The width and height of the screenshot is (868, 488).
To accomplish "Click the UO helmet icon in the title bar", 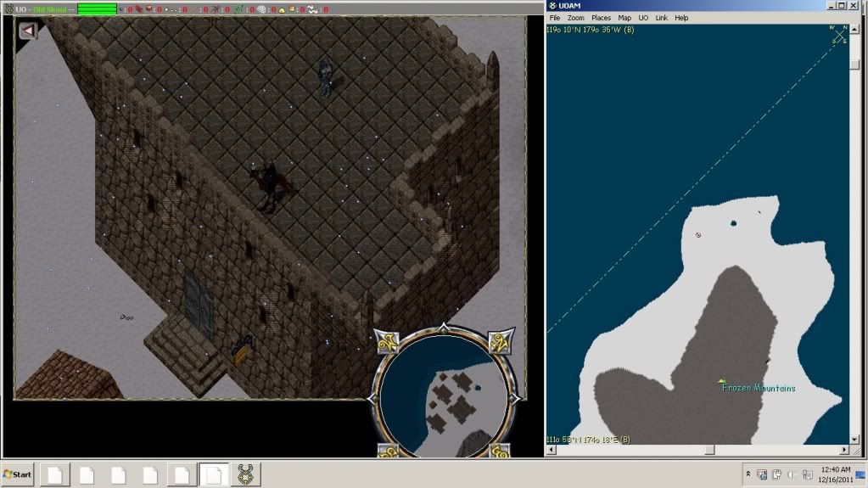I will coord(9,8).
